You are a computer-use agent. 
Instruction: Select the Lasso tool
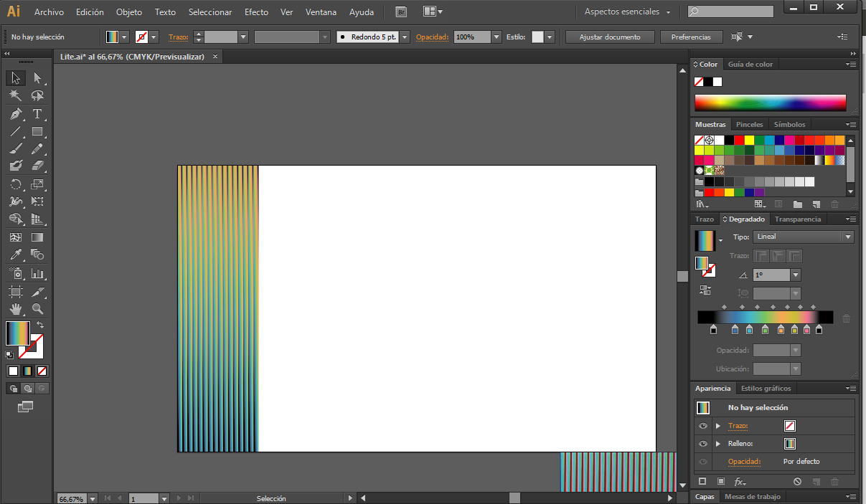37,95
